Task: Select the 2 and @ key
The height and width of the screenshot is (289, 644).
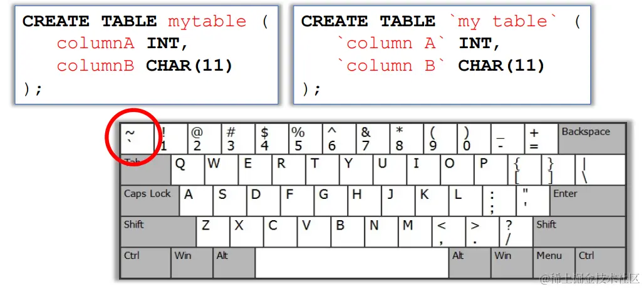Action: (204, 138)
